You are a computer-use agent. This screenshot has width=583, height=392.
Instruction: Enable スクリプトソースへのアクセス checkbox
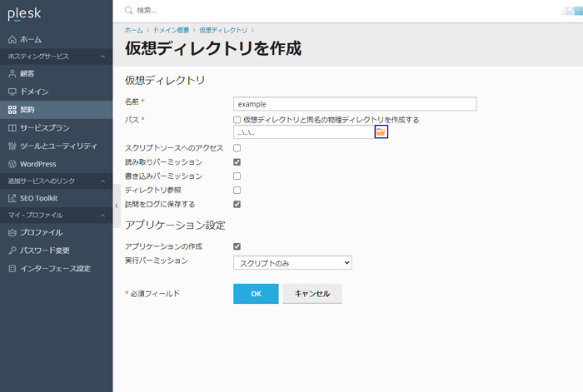pos(237,148)
